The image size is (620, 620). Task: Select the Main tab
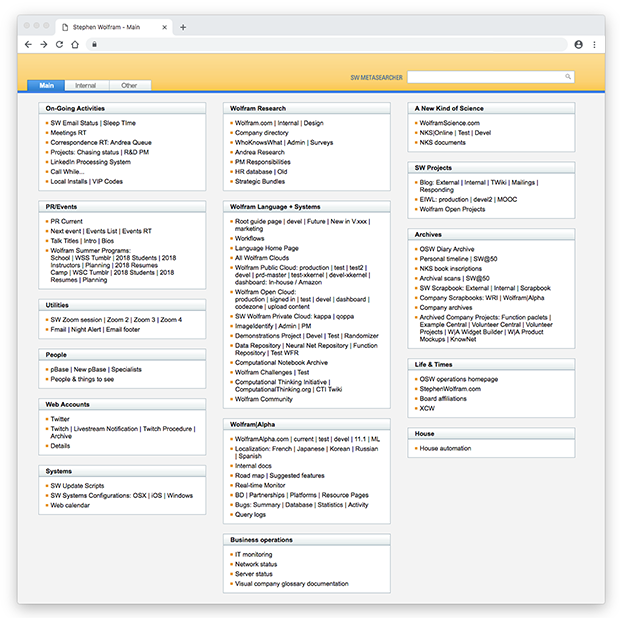[x=46, y=85]
